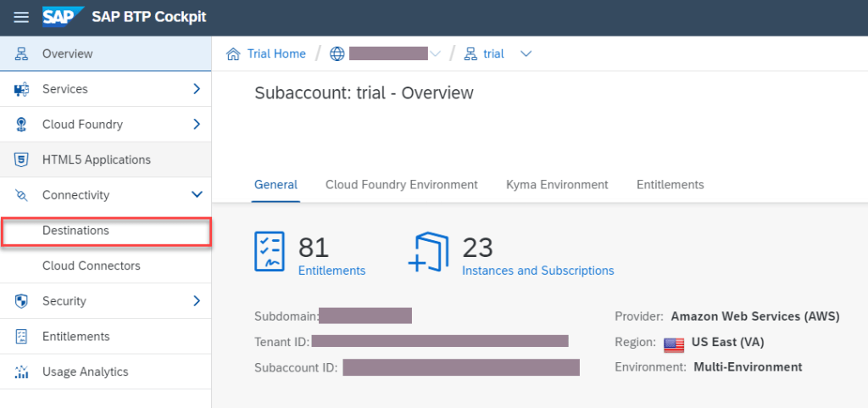This screenshot has height=408, width=868.
Task: Switch to Cloud Foundry Environment tab
Action: point(401,185)
